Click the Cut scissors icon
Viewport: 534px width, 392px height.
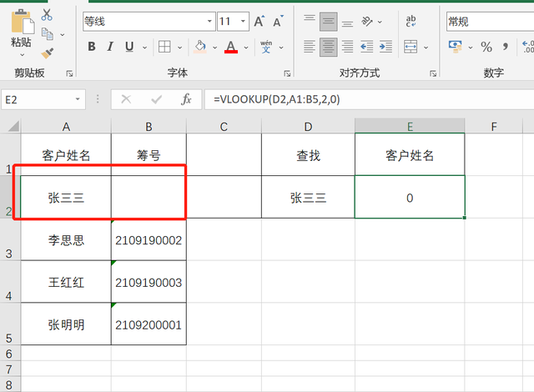pos(47,14)
